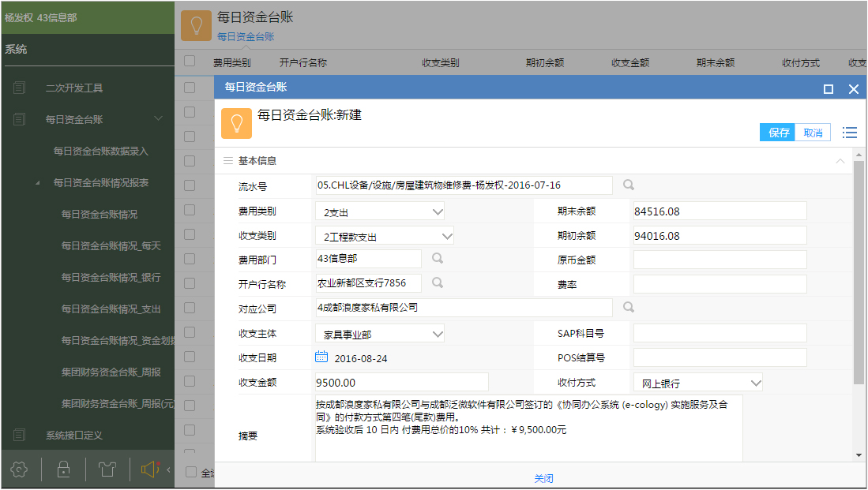This screenshot has height=490, width=868.
Task: Select 每日资金台账数据录入 in sidebar menu
Action: [x=101, y=151]
